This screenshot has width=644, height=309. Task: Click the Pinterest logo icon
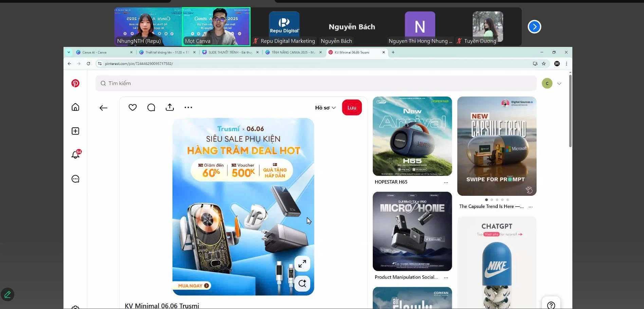tap(75, 83)
